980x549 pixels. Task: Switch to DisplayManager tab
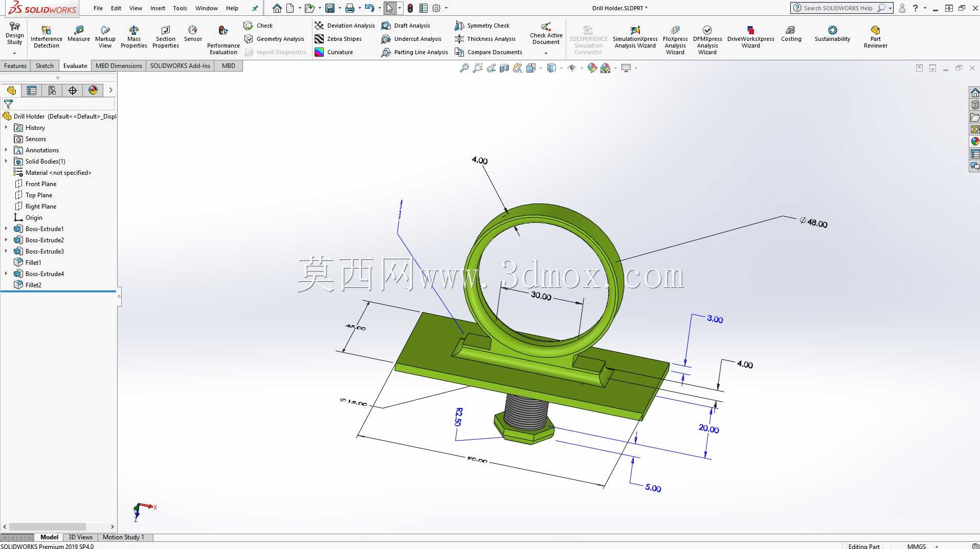[x=93, y=90]
